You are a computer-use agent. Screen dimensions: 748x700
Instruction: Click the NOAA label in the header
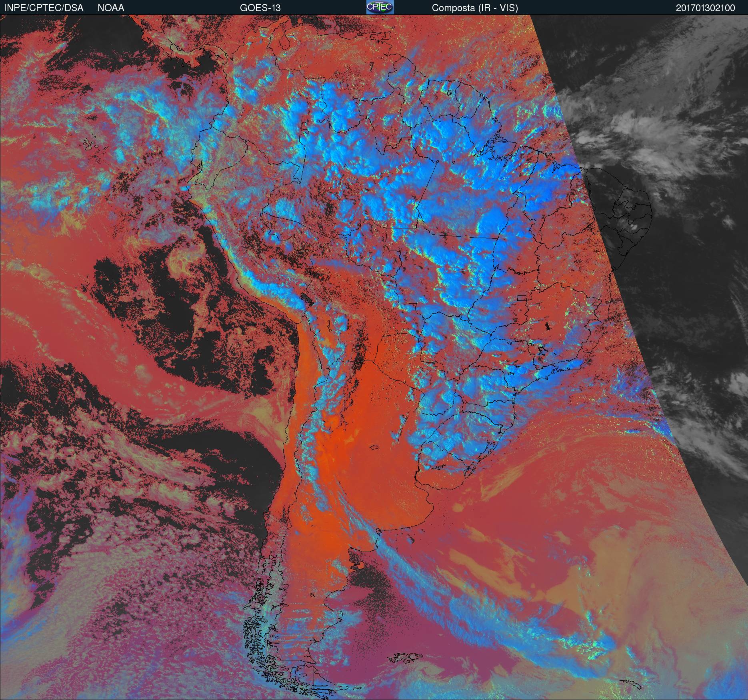click(111, 8)
